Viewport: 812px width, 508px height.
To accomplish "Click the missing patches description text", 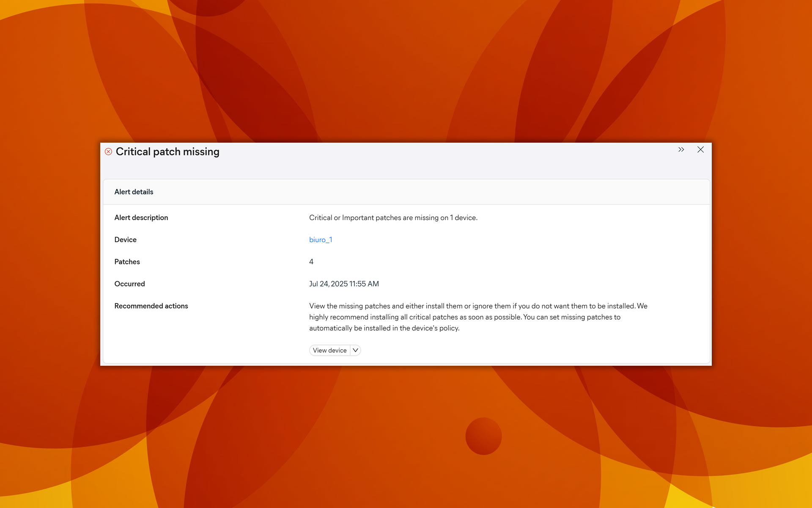I will coord(393,218).
